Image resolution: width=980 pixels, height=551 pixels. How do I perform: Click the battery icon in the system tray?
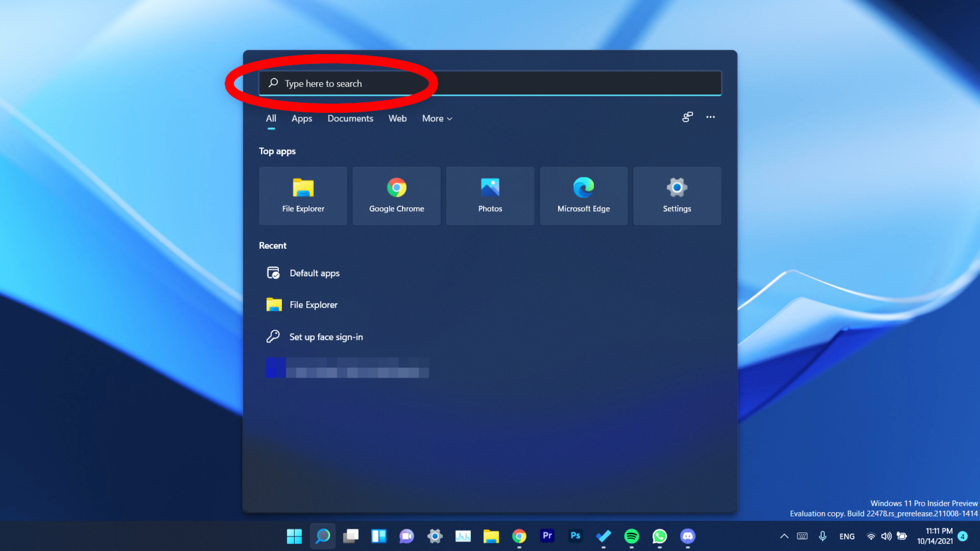tap(902, 536)
